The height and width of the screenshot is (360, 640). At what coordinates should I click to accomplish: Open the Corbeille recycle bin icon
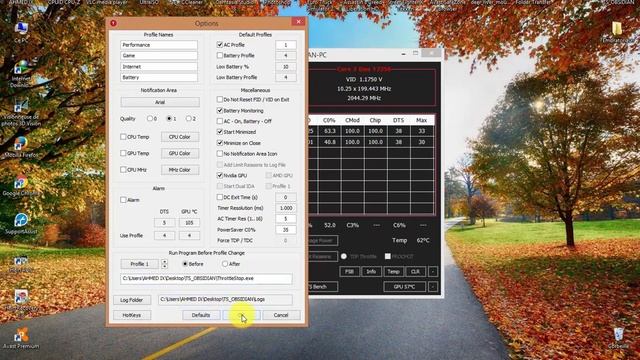[618, 338]
